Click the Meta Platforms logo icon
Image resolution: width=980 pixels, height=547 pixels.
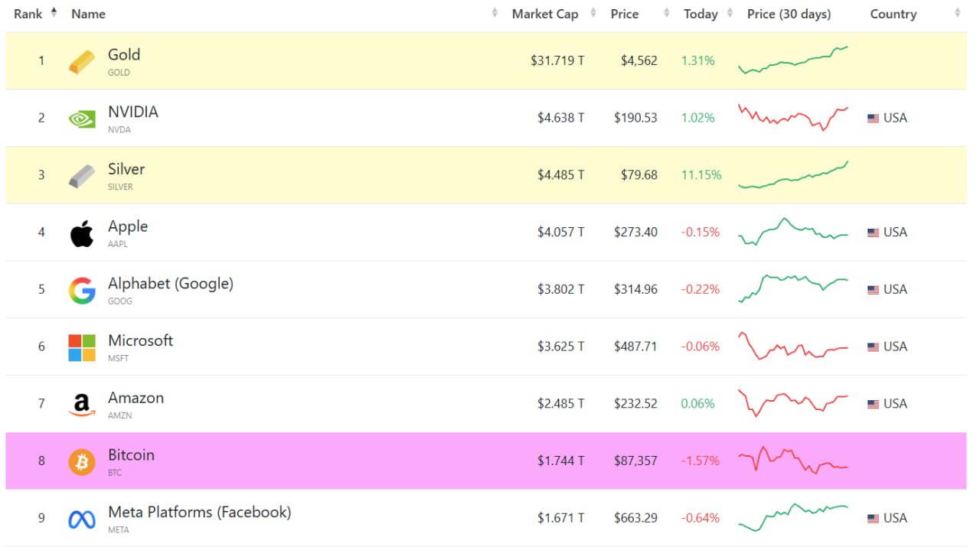82,519
